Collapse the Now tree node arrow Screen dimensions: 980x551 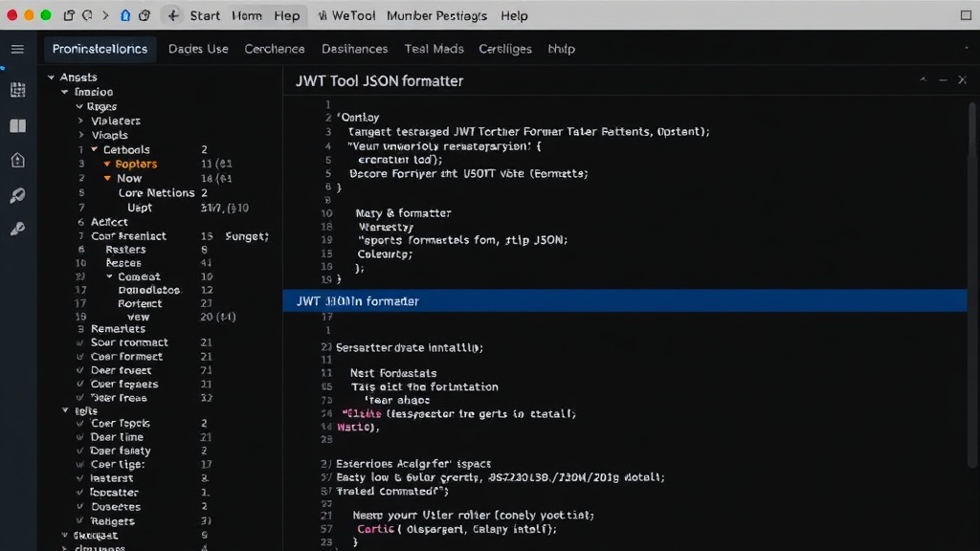tap(107, 179)
